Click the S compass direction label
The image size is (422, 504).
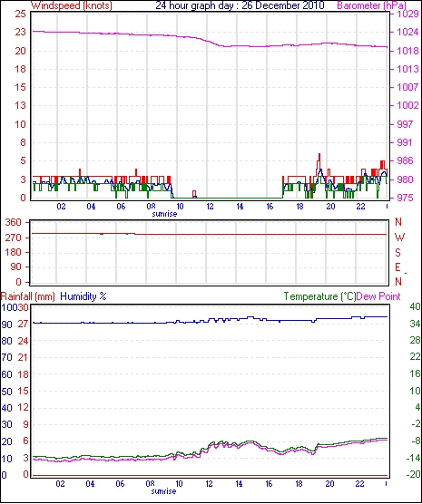[397, 253]
